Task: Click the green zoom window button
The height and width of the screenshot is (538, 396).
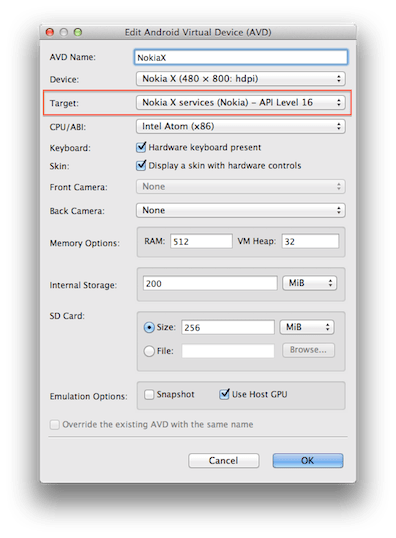Action: pos(78,32)
